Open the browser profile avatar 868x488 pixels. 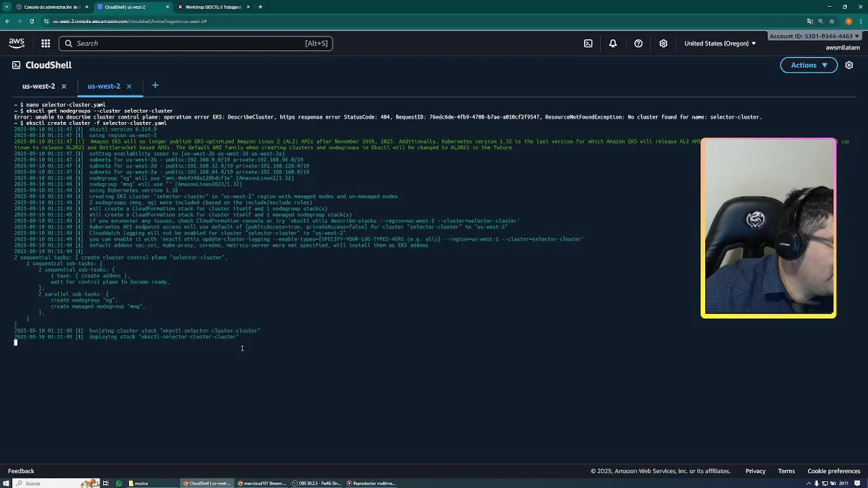pyautogui.click(x=848, y=21)
